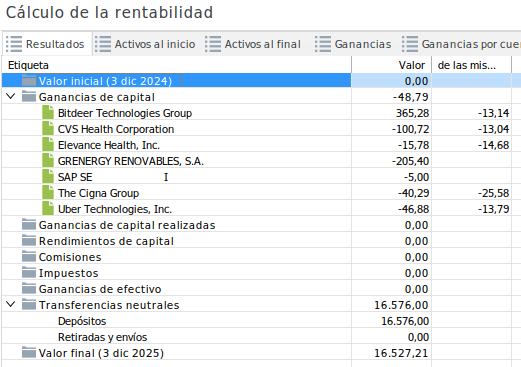
Task: Open the Ganancias por cuenta tab
Action: pyautogui.click(x=460, y=44)
